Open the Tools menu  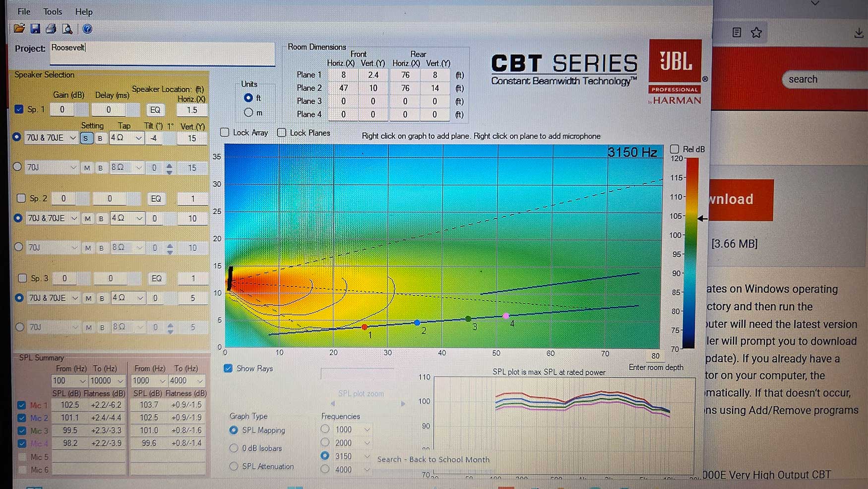(x=53, y=11)
